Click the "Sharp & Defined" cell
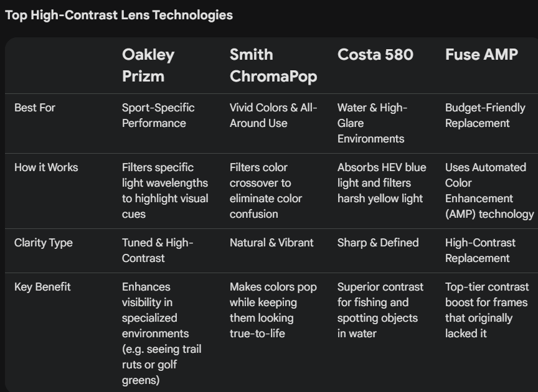This screenshot has height=392, width=538. tap(378, 243)
